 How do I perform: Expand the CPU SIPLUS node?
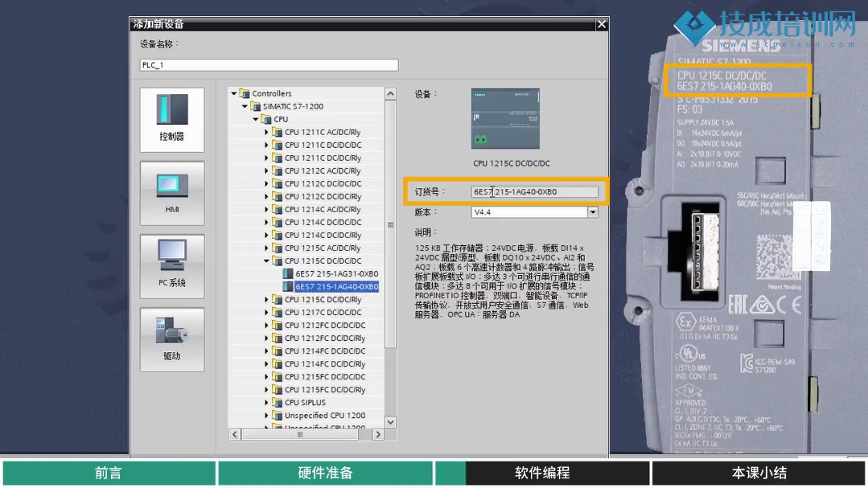(266, 403)
